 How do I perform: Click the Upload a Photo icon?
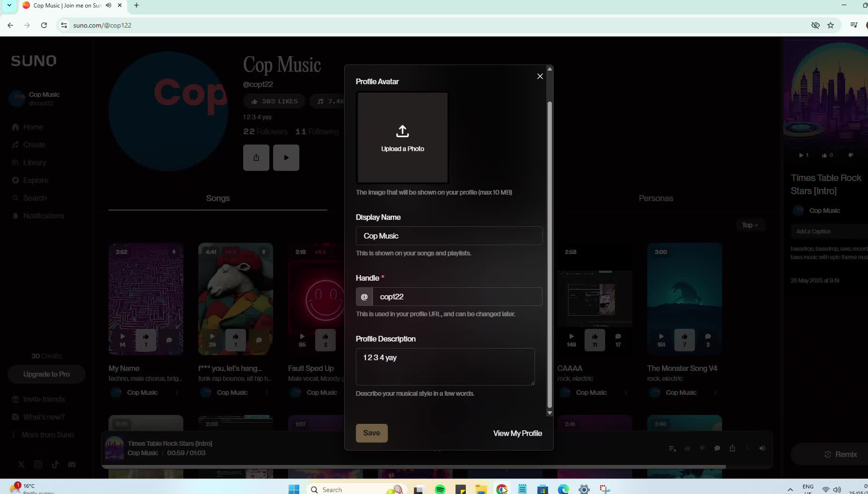(402, 131)
